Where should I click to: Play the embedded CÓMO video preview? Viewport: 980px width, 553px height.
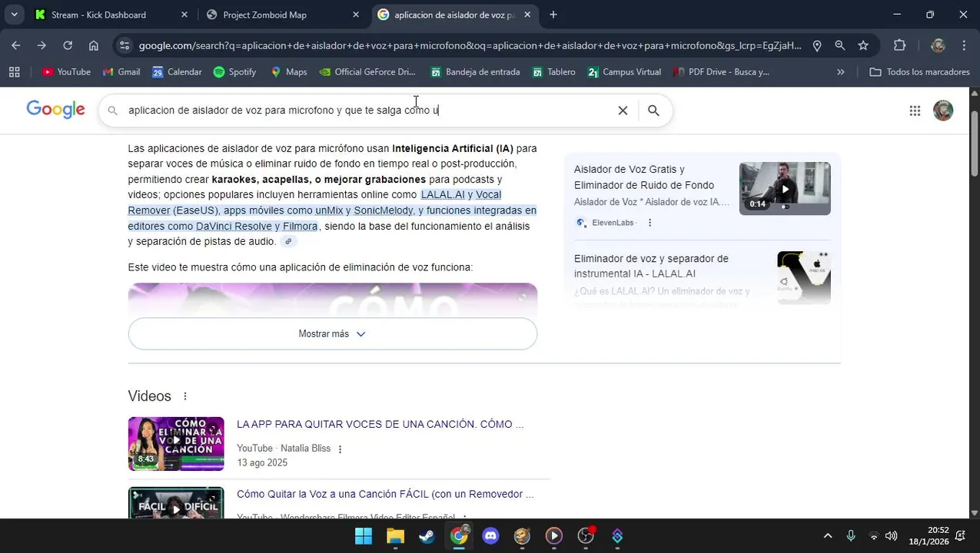332,300
